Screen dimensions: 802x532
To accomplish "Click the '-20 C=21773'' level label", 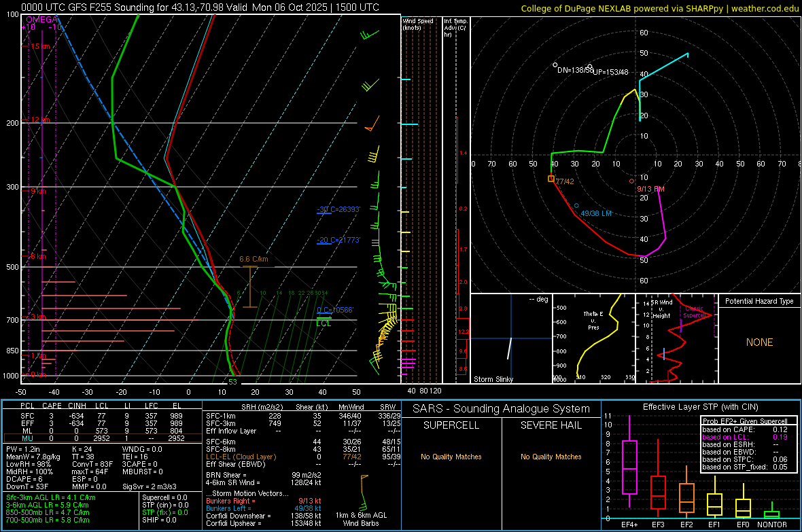I will pyautogui.click(x=338, y=240).
